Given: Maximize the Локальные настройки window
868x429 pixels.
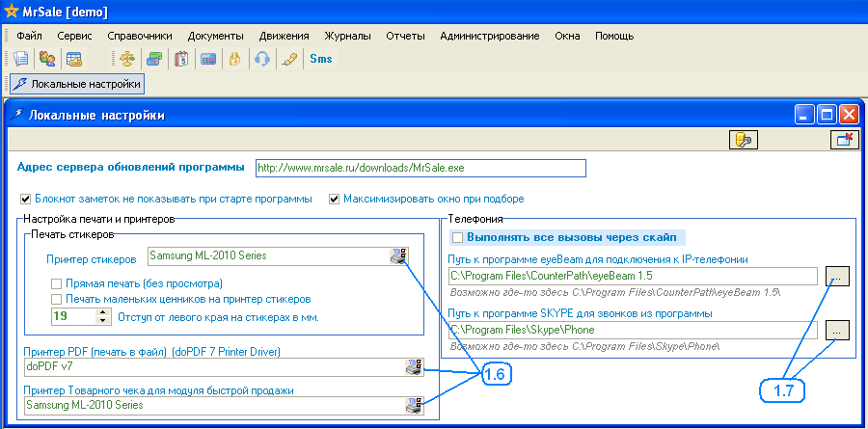Looking at the screenshot, I should click(827, 115).
